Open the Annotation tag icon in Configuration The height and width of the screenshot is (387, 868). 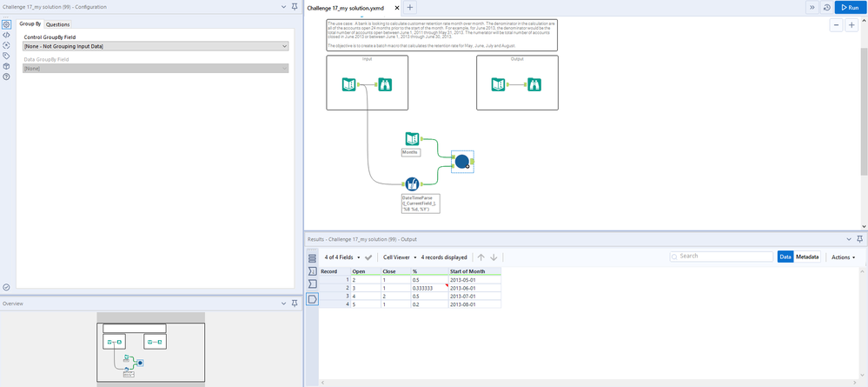point(6,55)
